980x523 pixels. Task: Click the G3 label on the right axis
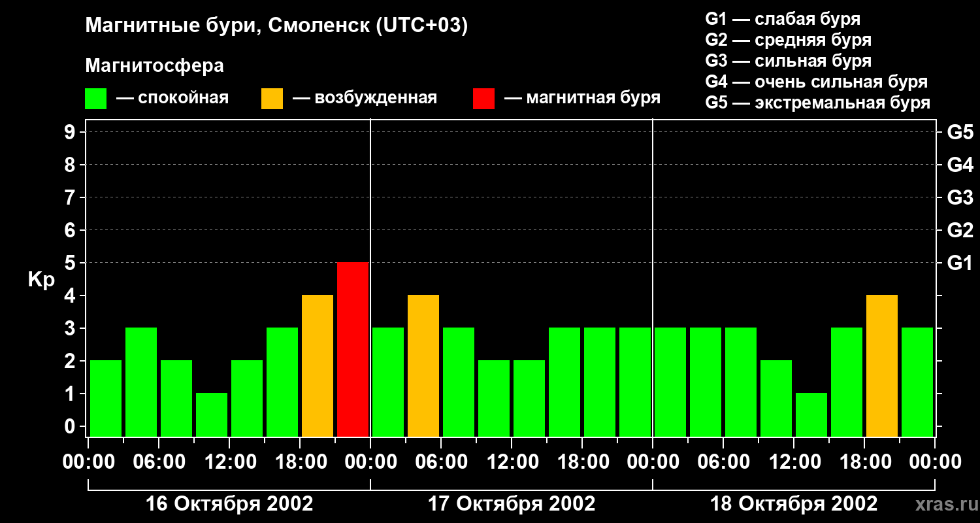(x=960, y=198)
